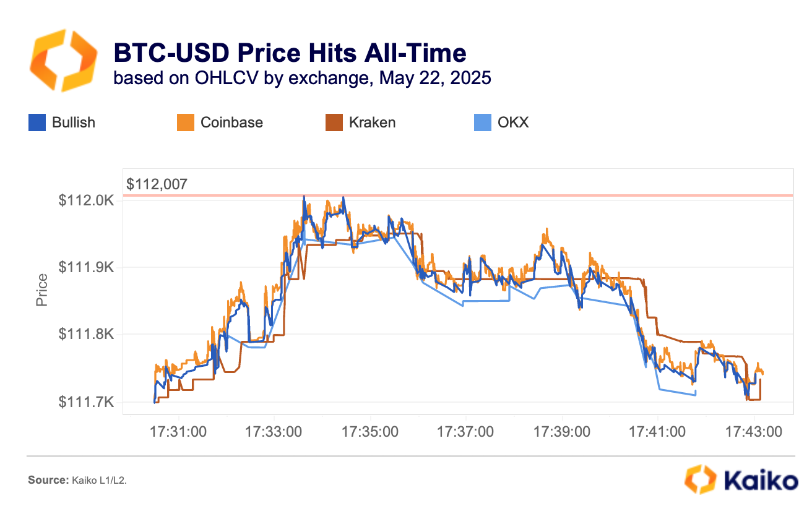Hide the Kraken series via legend label
The image size is (812, 506).
pos(372,122)
